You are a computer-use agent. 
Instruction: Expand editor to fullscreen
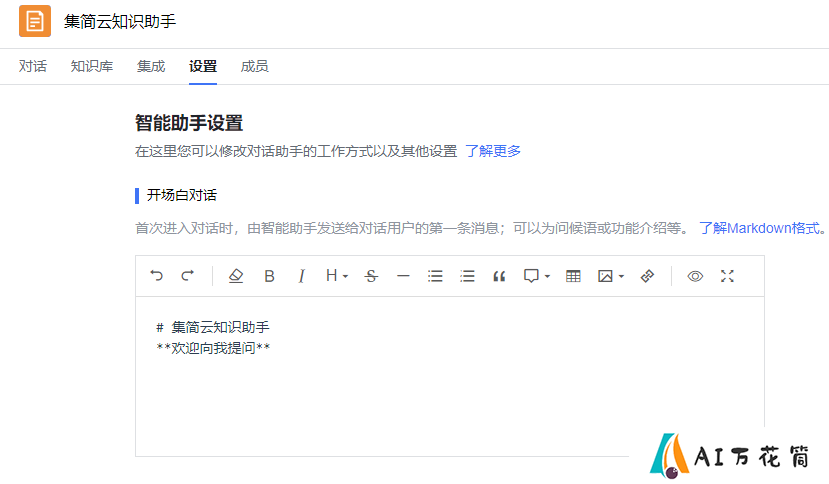click(x=727, y=276)
